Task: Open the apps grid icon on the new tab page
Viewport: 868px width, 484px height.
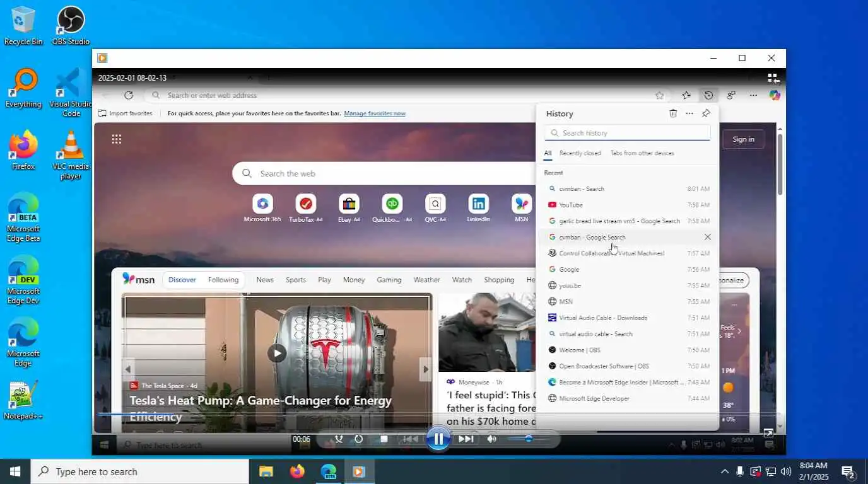Action: 116,139
